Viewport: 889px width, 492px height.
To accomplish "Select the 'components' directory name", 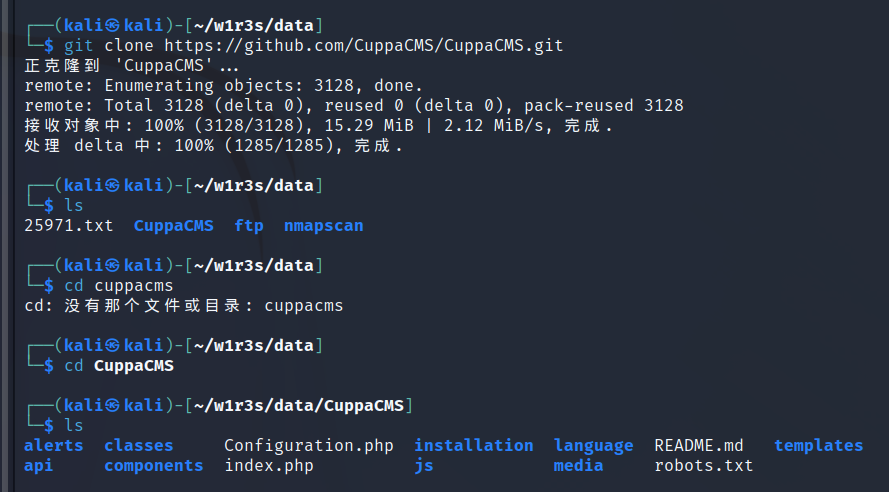I will pyautogui.click(x=154, y=466).
